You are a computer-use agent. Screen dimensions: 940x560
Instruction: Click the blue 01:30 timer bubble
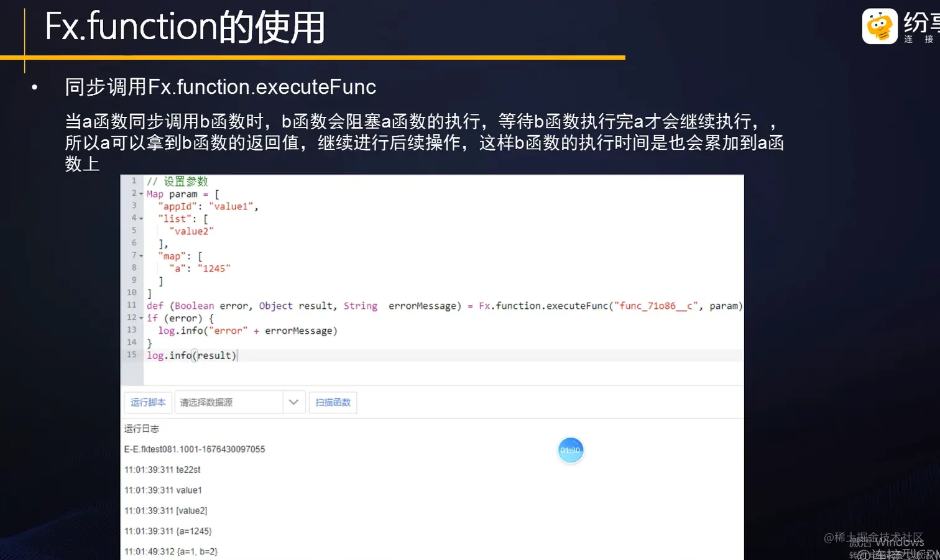click(x=570, y=450)
